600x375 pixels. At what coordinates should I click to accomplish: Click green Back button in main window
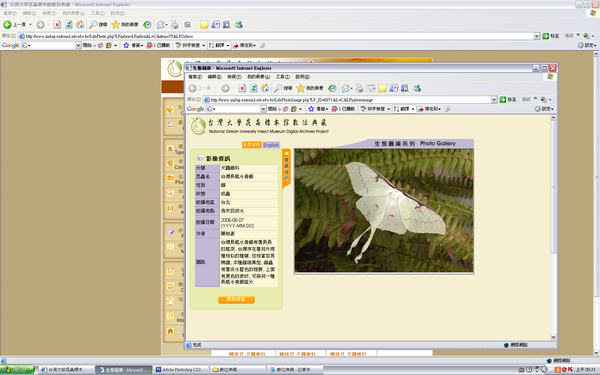(15, 25)
